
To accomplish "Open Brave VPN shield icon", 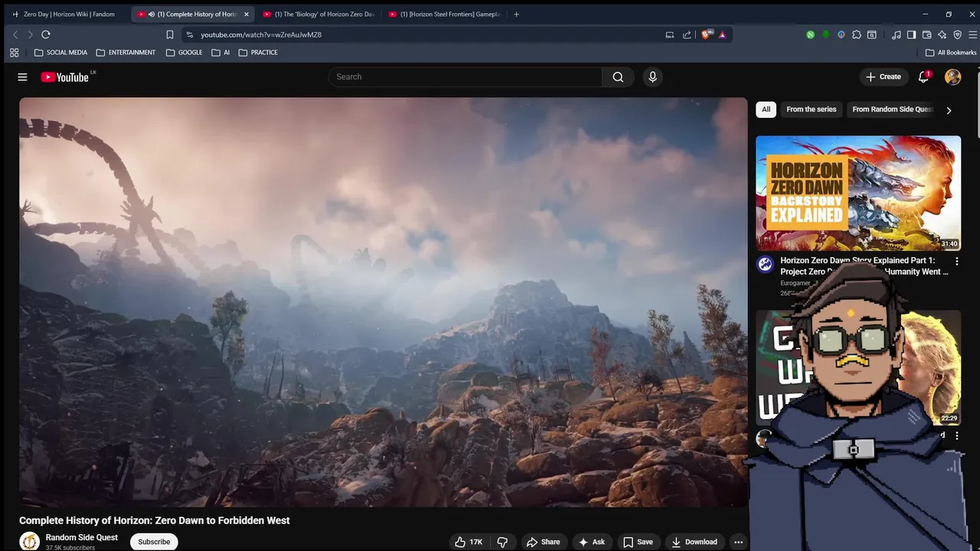I will (957, 34).
